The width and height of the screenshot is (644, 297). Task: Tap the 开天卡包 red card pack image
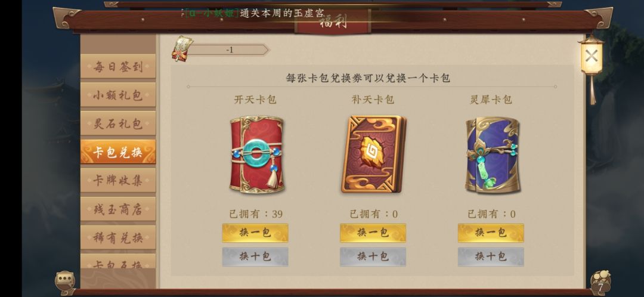pos(256,154)
